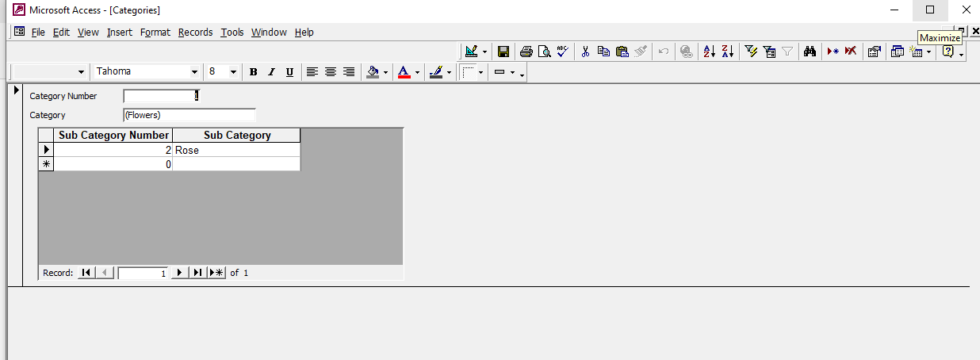The width and height of the screenshot is (980, 360).
Task: Click the Cut scissors icon
Action: [585, 52]
